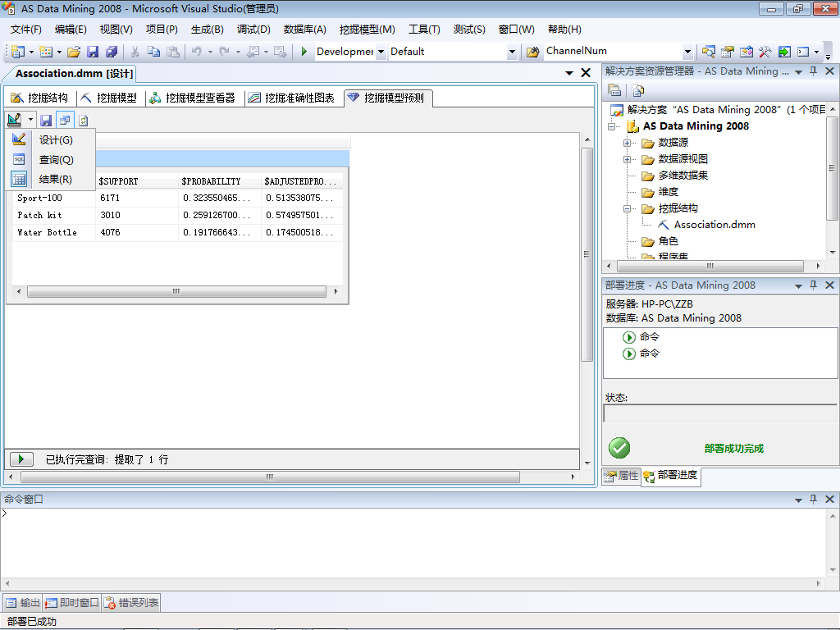Open the view mode dropdown arrow in prediction toolbar
Viewport: 840px width, 630px height.
30,121
